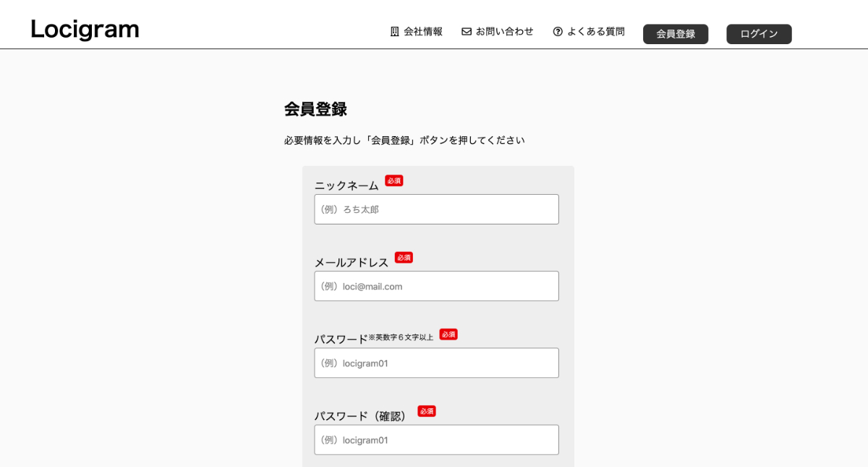Select the メールアドレス input field
The width and height of the screenshot is (868, 467).
click(x=436, y=286)
